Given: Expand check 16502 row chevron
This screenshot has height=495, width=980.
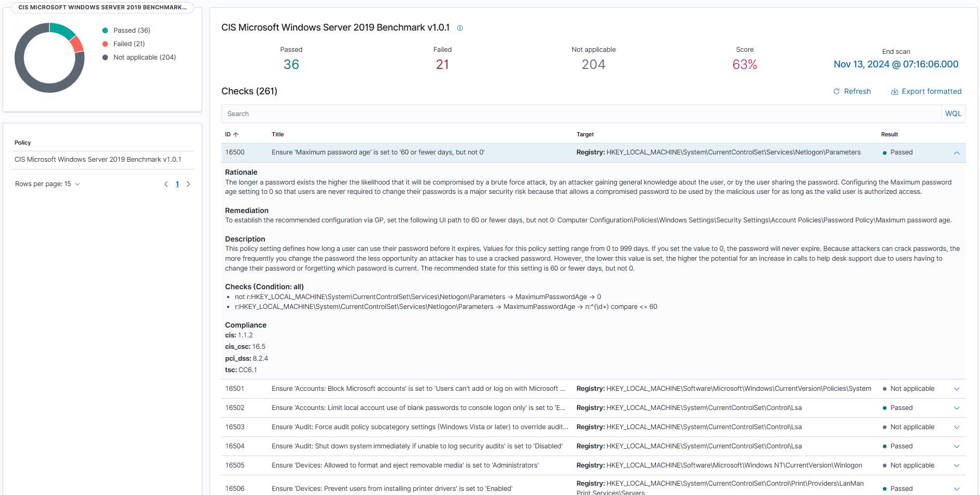Looking at the screenshot, I should click(x=957, y=408).
